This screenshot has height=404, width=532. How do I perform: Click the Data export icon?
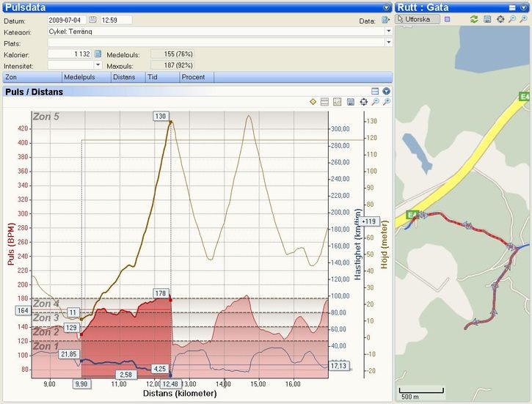[x=385, y=21]
